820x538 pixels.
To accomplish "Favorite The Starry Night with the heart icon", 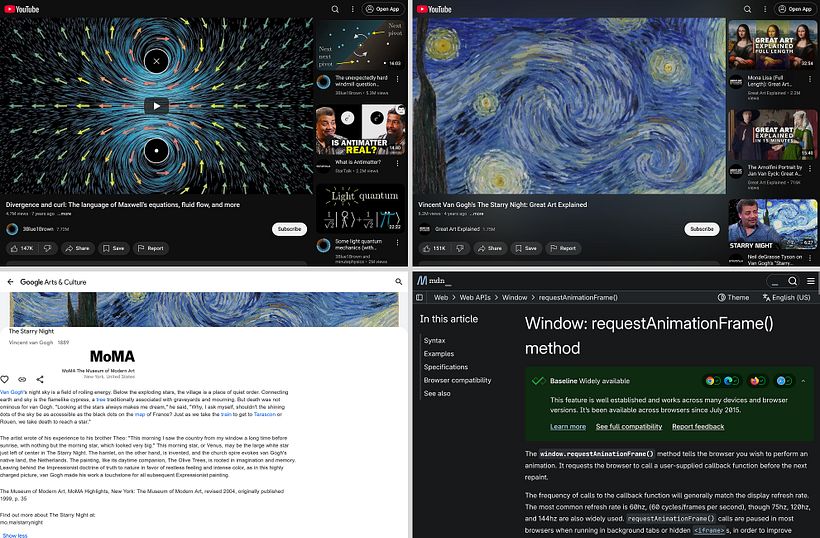I will pos(5,379).
